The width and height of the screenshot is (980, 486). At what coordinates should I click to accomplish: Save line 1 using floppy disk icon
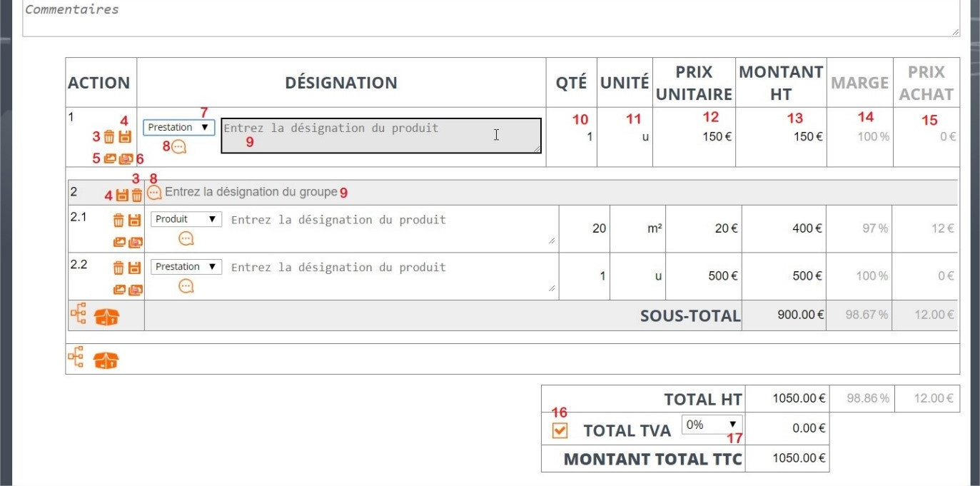click(x=126, y=137)
